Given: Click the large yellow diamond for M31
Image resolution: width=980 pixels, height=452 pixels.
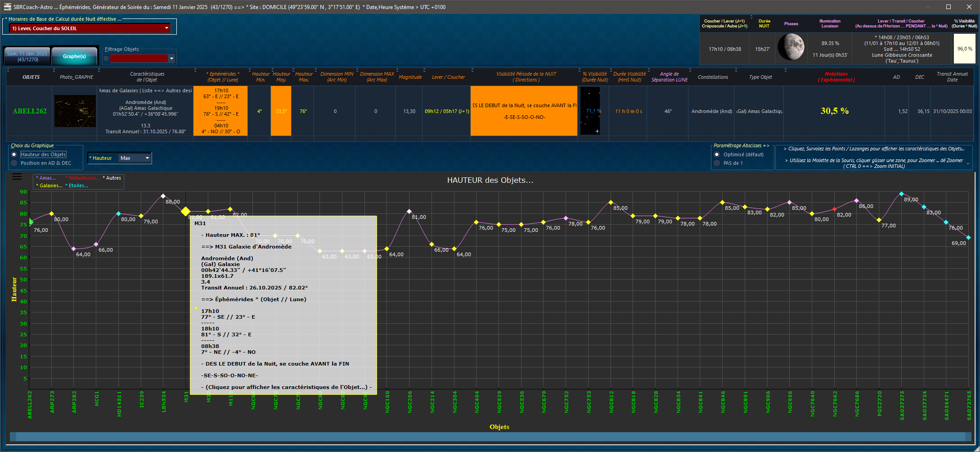Looking at the screenshot, I should 185,211.
